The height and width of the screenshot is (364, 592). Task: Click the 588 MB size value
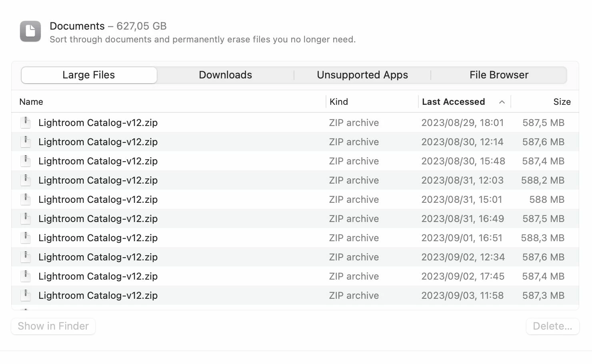(547, 200)
